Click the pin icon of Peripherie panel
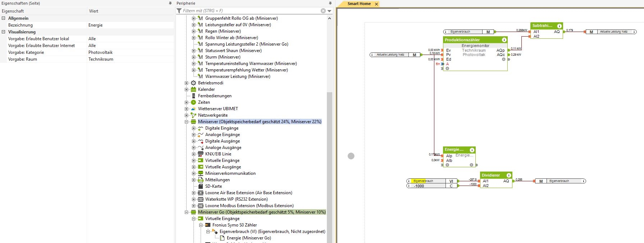This screenshot has height=243, width=644. click(x=330, y=3)
